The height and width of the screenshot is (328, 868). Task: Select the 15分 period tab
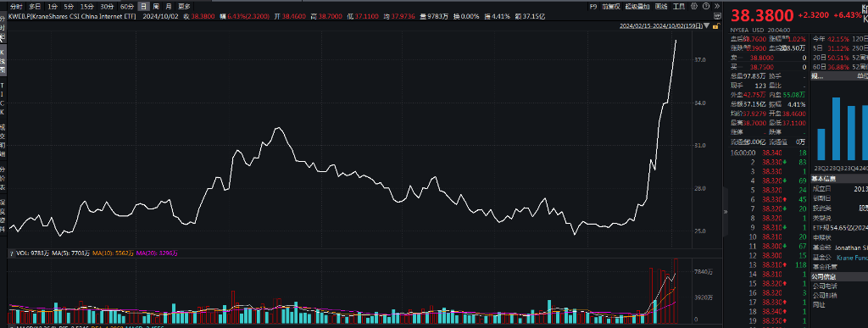(86, 7)
